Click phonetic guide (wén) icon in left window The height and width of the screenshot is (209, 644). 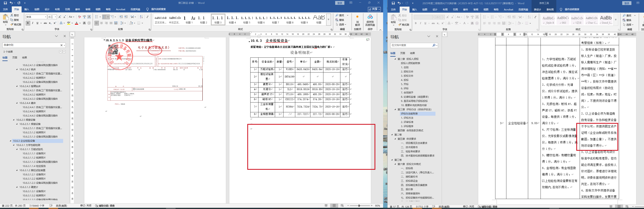84,17
